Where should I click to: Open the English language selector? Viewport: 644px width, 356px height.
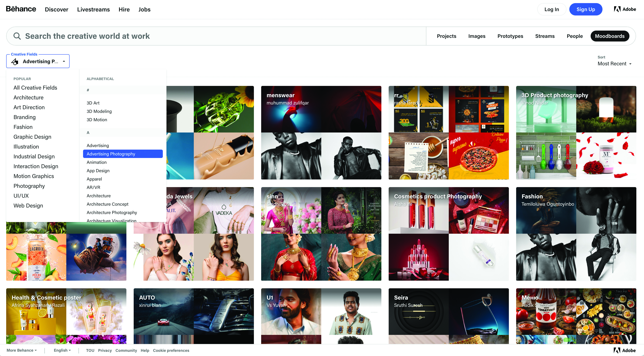[x=62, y=350]
